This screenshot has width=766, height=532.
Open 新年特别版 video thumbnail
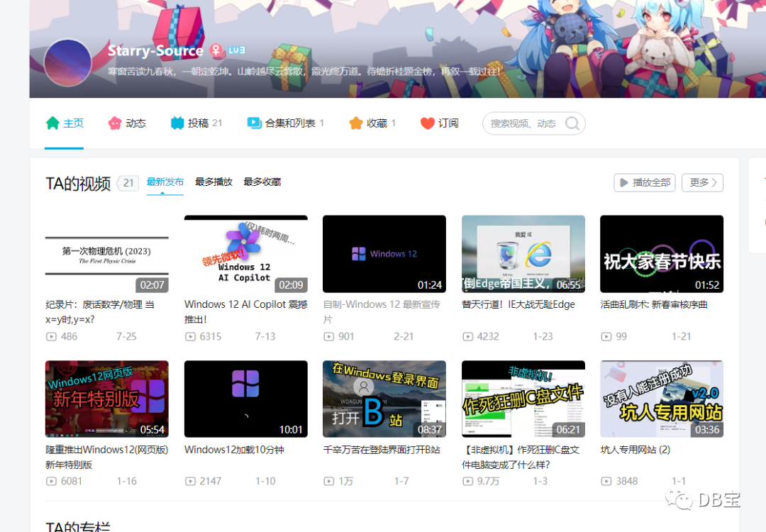pyautogui.click(x=107, y=399)
